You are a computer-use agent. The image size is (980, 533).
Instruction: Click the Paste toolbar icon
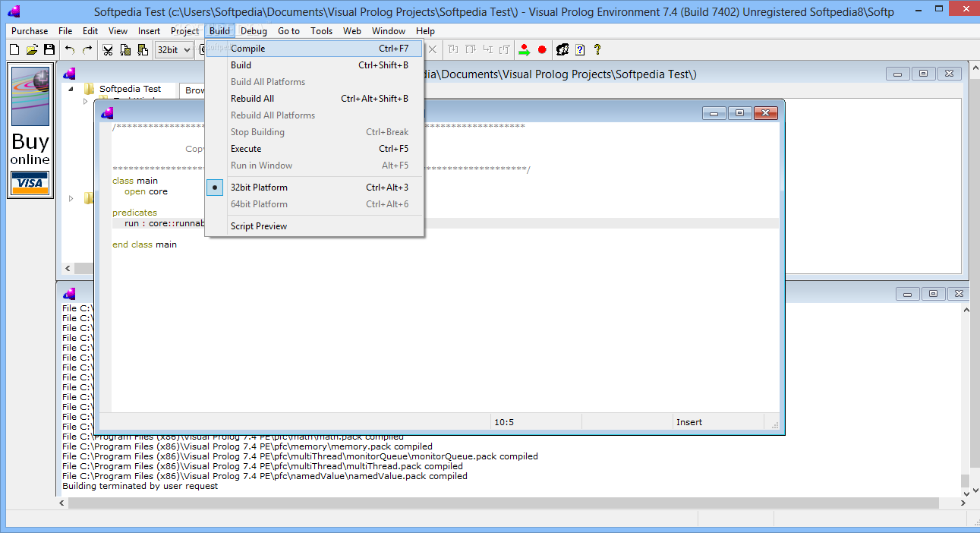pos(143,49)
